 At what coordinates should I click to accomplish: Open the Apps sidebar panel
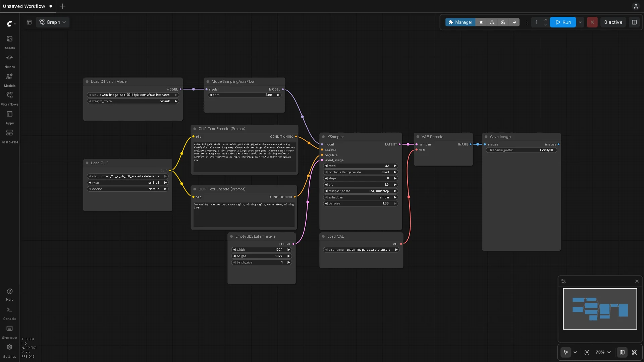(x=9, y=117)
